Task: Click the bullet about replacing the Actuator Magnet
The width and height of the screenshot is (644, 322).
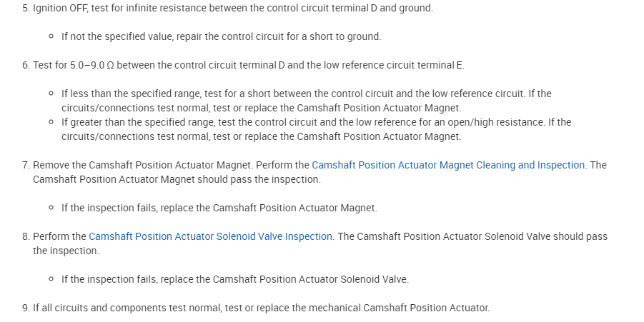Action: (x=219, y=208)
